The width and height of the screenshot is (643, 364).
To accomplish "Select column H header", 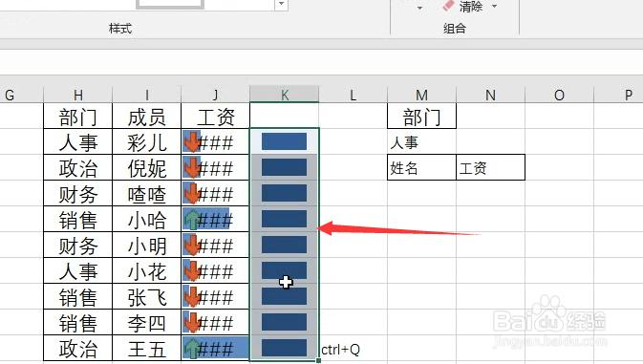I will click(78, 96).
